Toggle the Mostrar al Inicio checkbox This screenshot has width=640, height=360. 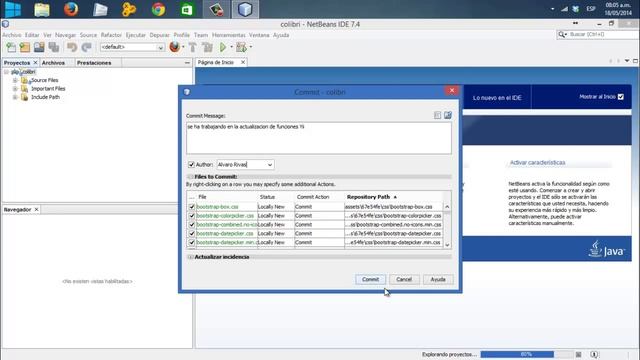coord(621,97)
